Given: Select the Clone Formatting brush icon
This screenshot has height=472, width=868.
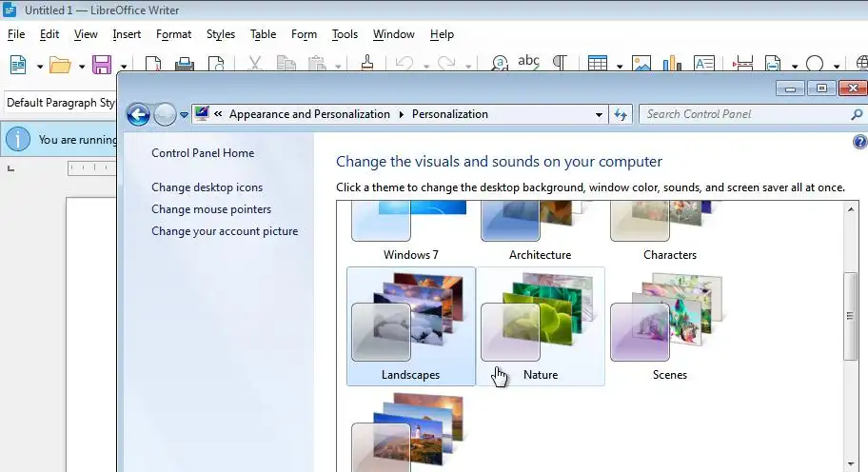Looking at the screenshot, I should (367, 63).
